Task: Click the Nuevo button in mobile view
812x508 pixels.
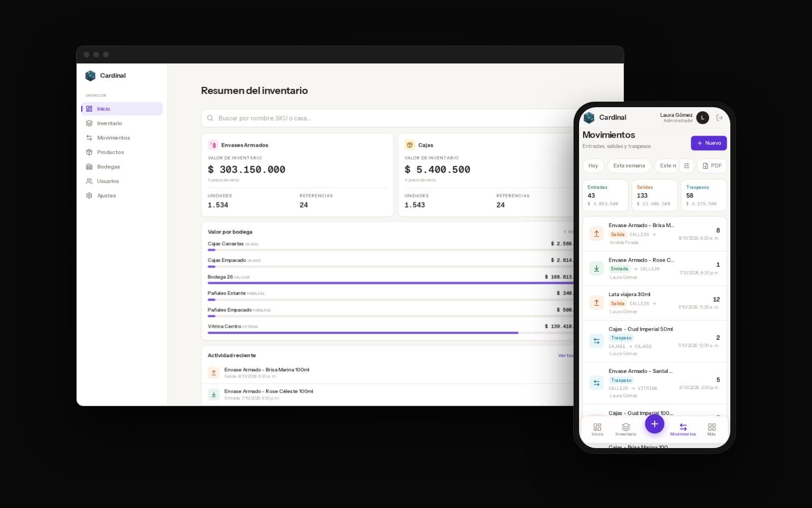Action: tap(708, 143)
